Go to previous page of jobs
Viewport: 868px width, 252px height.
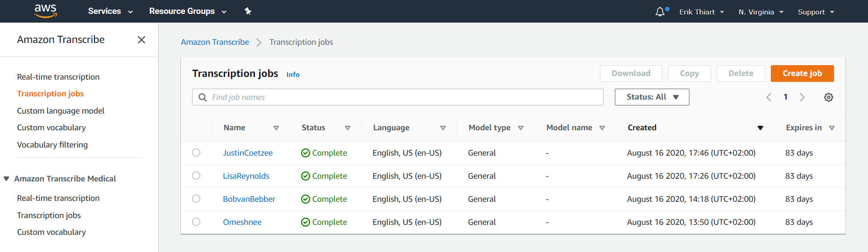click(x=769, y=97)
